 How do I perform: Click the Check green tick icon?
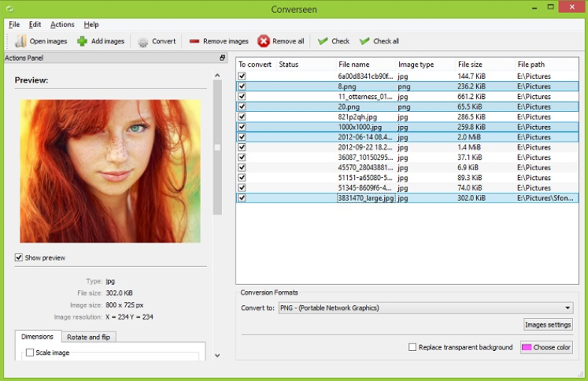(322, 41)
